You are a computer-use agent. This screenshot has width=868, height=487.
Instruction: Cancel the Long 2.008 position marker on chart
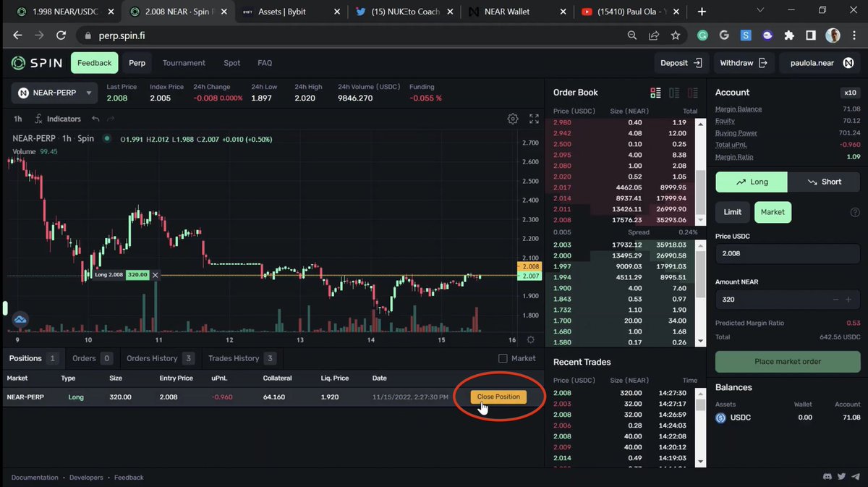coord(156,275)
